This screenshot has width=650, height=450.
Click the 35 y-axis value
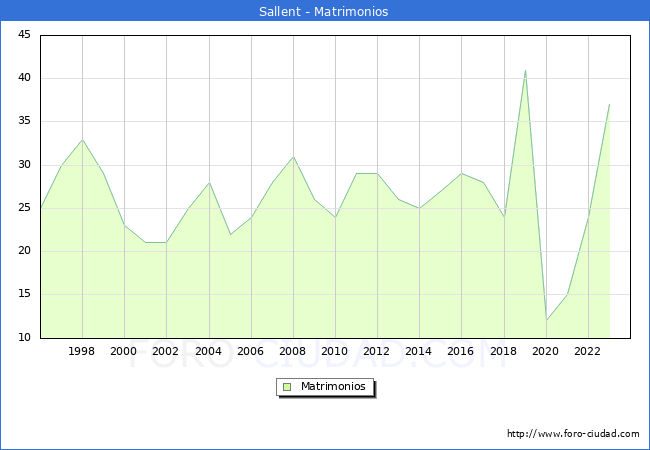coord(24,121)
